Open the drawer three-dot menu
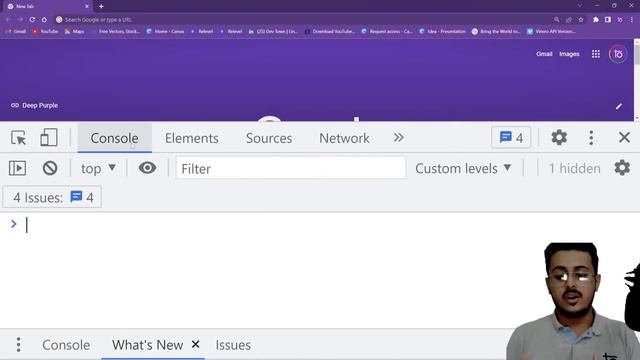Image resolution: width=640 pixels, height=360 pixels. [18, 345]
